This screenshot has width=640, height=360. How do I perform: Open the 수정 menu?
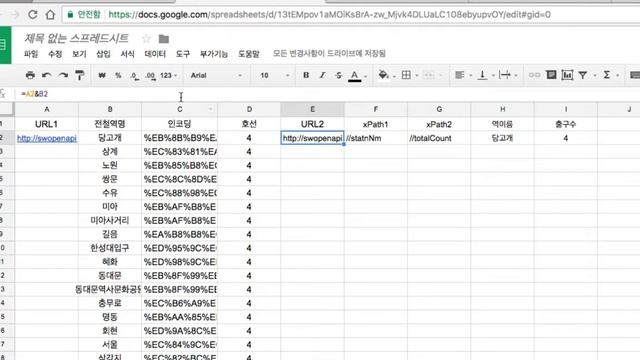(x=55, y=53)
